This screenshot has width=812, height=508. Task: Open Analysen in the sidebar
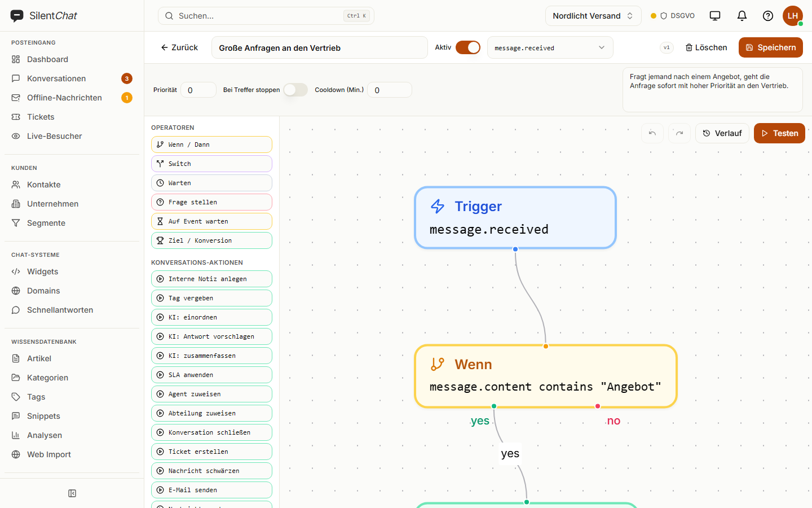[x=72, y=435]
